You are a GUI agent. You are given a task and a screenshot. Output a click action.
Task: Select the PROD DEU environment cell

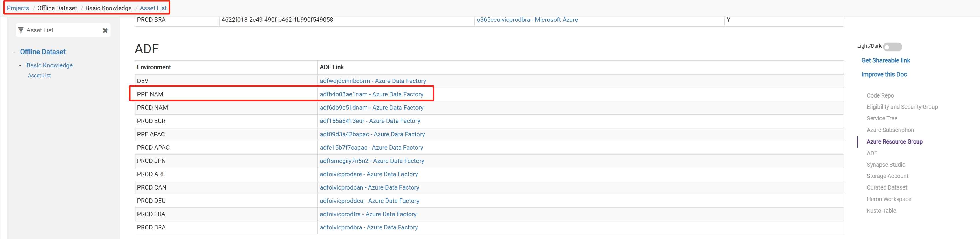coord(226,201)
